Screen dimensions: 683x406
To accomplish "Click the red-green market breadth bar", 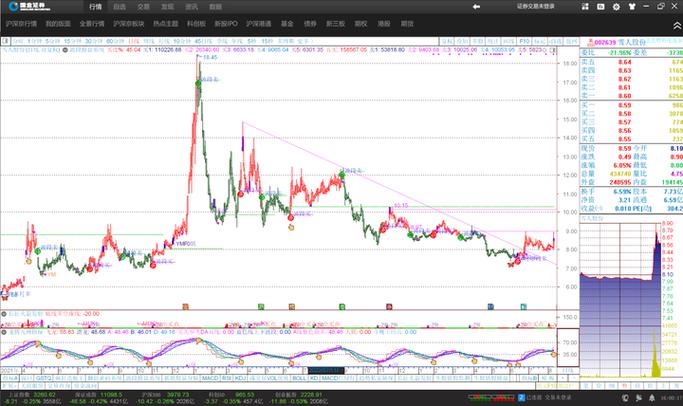I will tap(492, 397).
